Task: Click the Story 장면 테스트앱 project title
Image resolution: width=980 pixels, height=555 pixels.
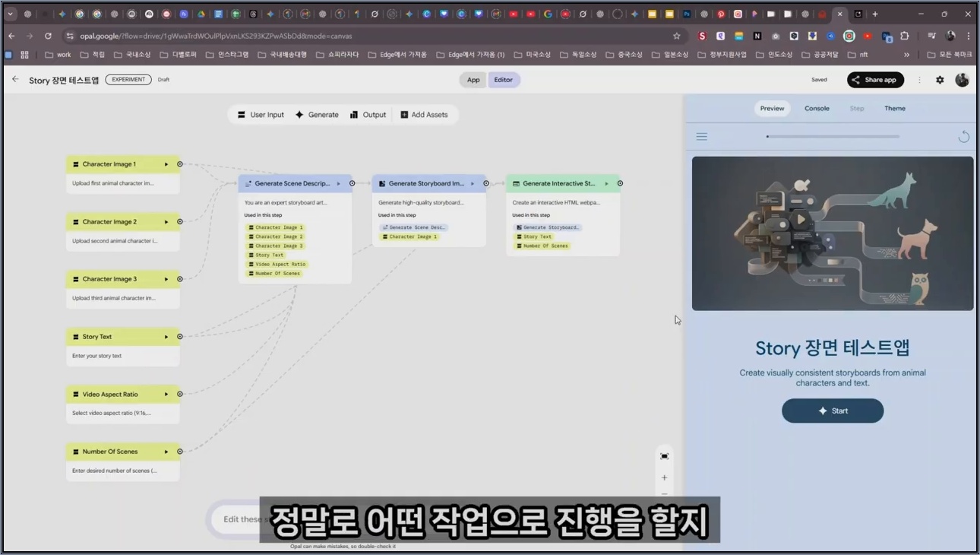Action: [x=64, y=80]
